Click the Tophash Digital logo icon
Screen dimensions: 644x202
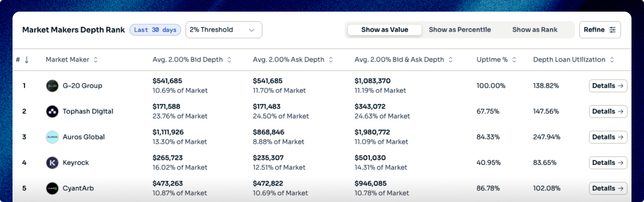click(x=52, y=111)
